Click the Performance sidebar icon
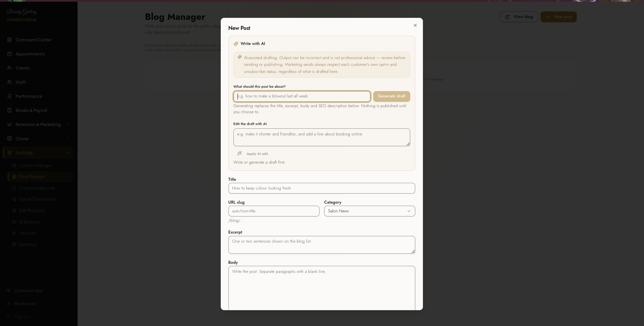The image size is (644, 326). pos(9,96)
